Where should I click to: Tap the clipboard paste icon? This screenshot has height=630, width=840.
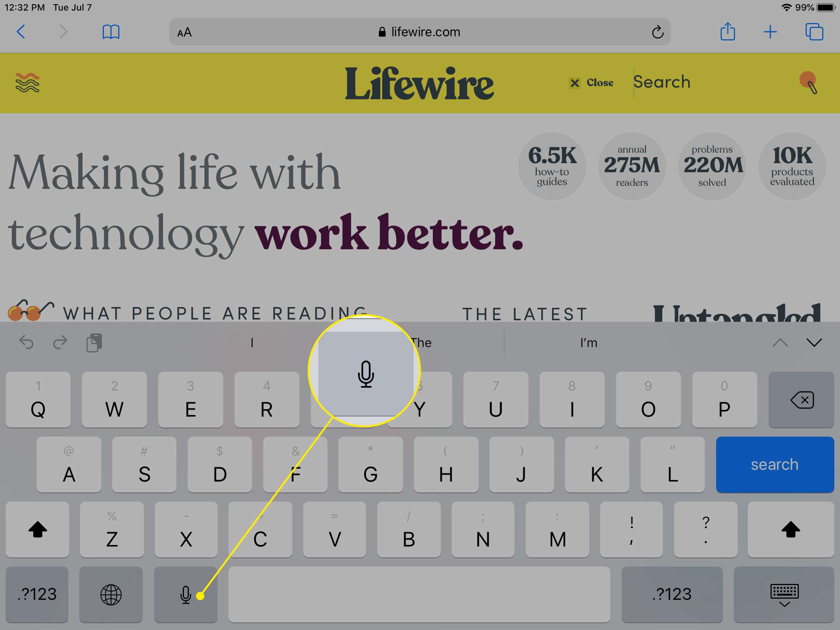pos(94,342)
